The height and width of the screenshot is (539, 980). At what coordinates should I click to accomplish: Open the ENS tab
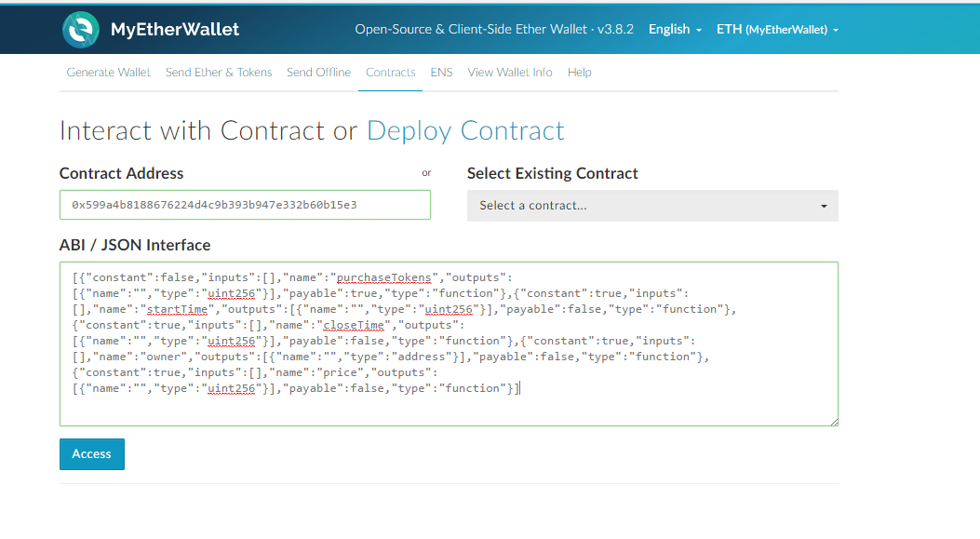[x=441, y=73]
